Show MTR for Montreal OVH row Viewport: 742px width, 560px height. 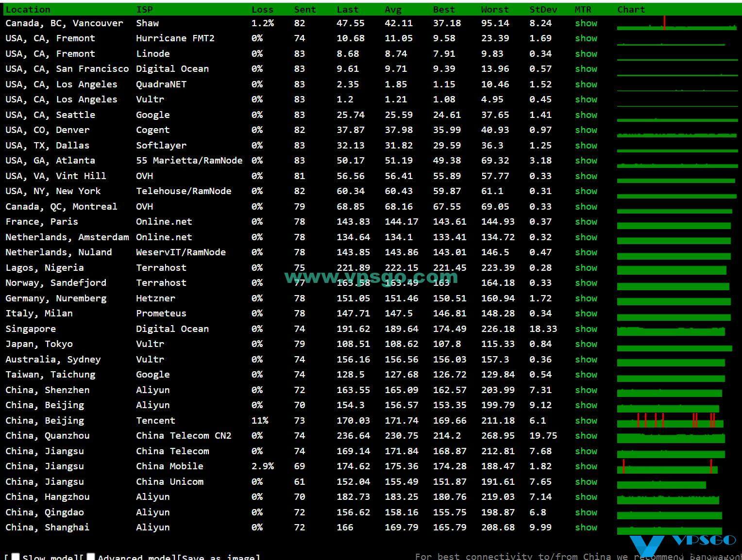pyautogui.click(x=586, y=207)
